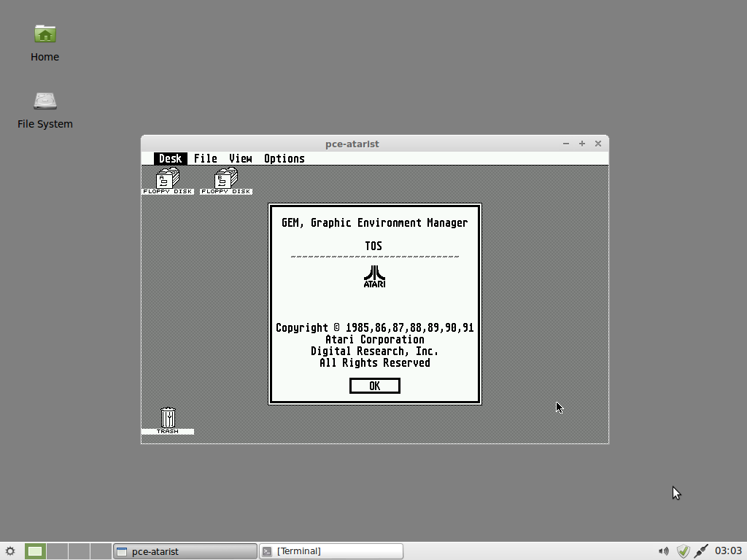Click the 'Digital Research, Inc.' text
Screen dimensions: 747x560
(x=374, y=351)
